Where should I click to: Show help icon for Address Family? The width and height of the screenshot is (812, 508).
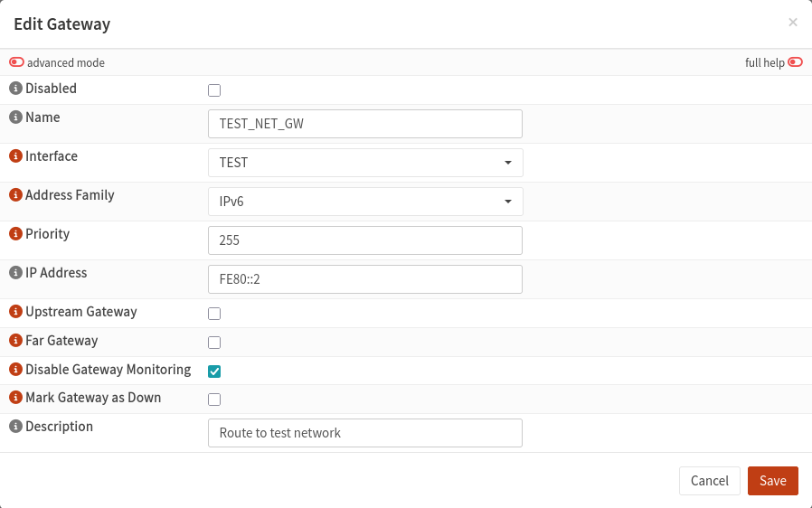(x=15, y=195)
